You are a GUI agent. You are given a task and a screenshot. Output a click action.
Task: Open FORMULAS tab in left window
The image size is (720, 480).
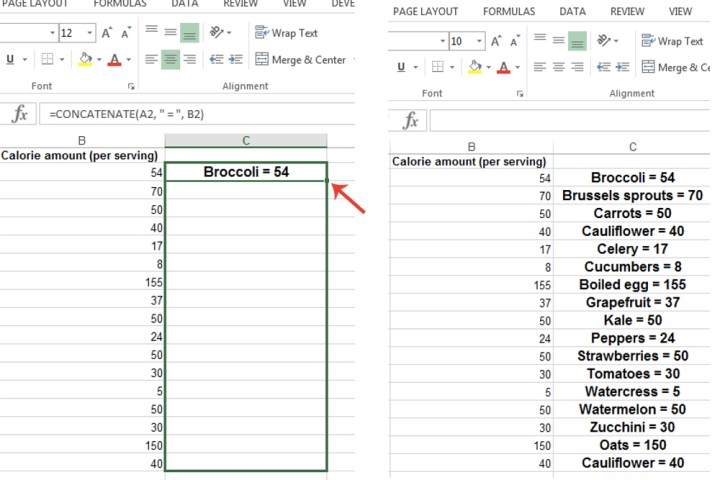point(119,4)
